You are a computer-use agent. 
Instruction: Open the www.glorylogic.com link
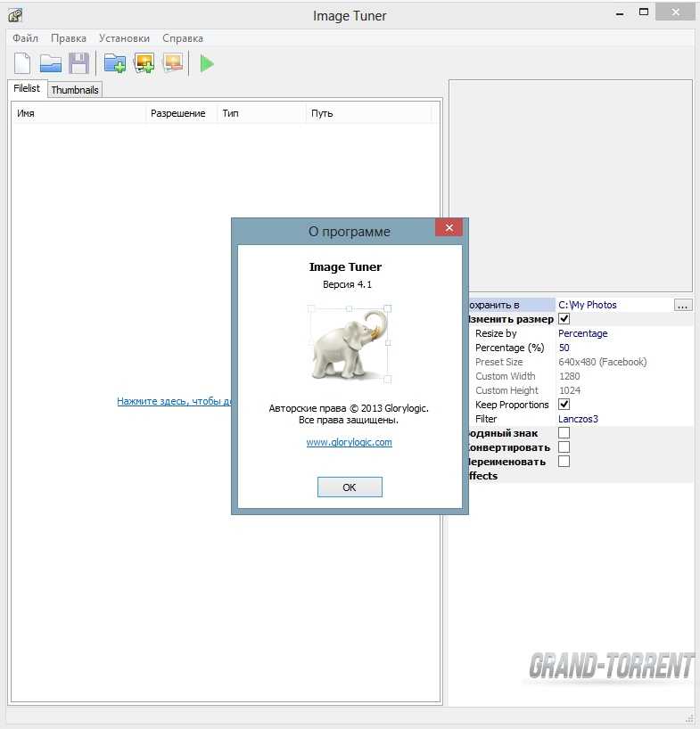[x=349, y=442]
